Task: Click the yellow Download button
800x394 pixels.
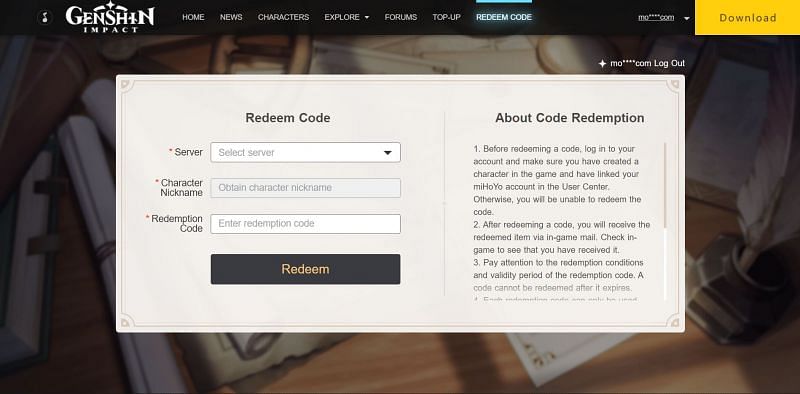Action: click(747, 17)
